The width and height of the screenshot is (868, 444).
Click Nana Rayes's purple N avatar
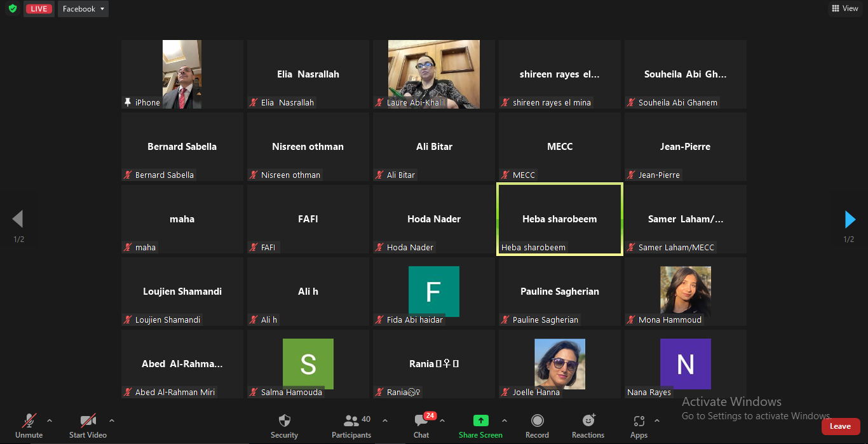pos(686,364)
